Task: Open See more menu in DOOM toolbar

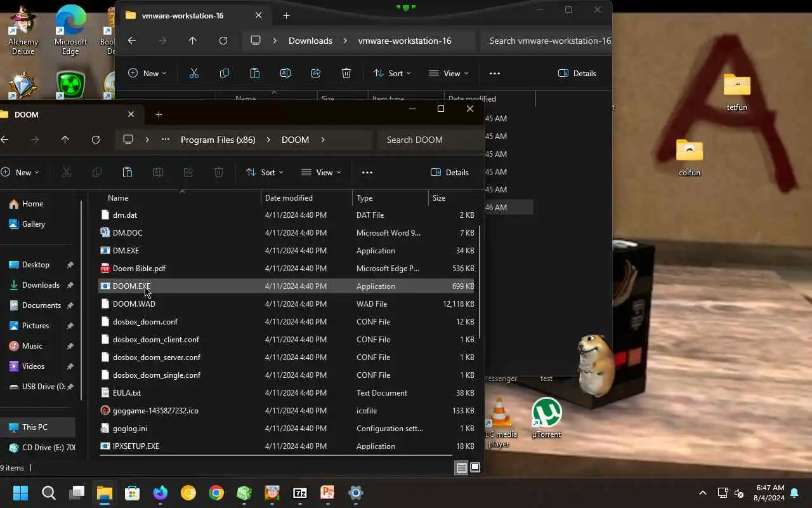Action: click(367, 172)
